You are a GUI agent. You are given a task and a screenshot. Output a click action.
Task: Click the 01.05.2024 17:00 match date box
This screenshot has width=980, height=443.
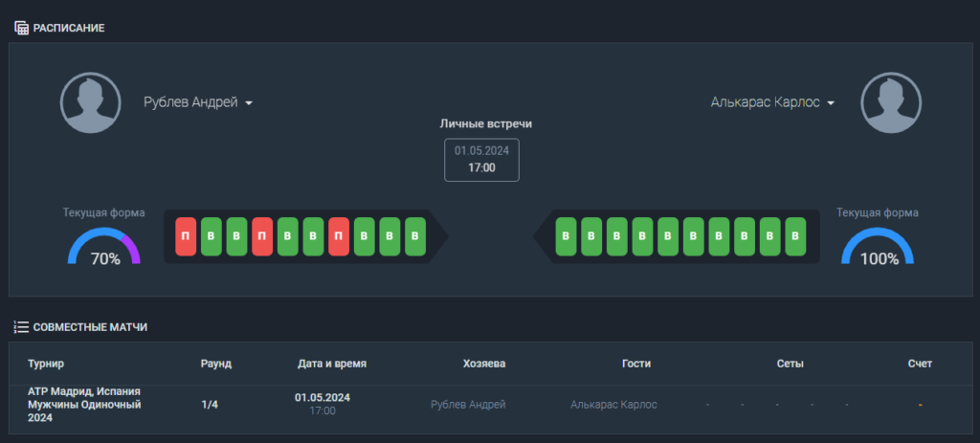coord(482,160)
